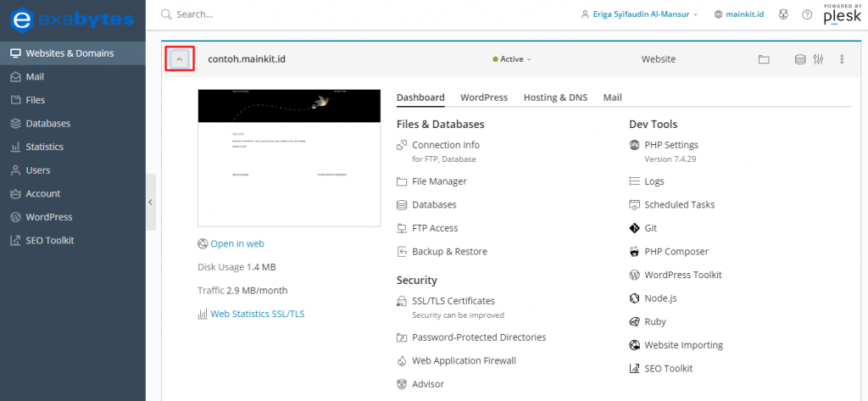868x401 pixels.
Task: Open the Databases link under Files & Databases
Action: point(434,205)
